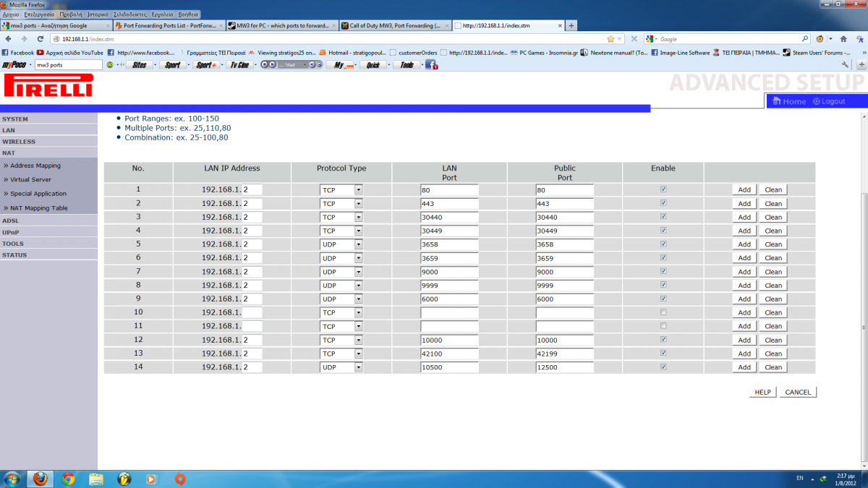Open the Image-Line Software bookmark

tap(680, 52)
